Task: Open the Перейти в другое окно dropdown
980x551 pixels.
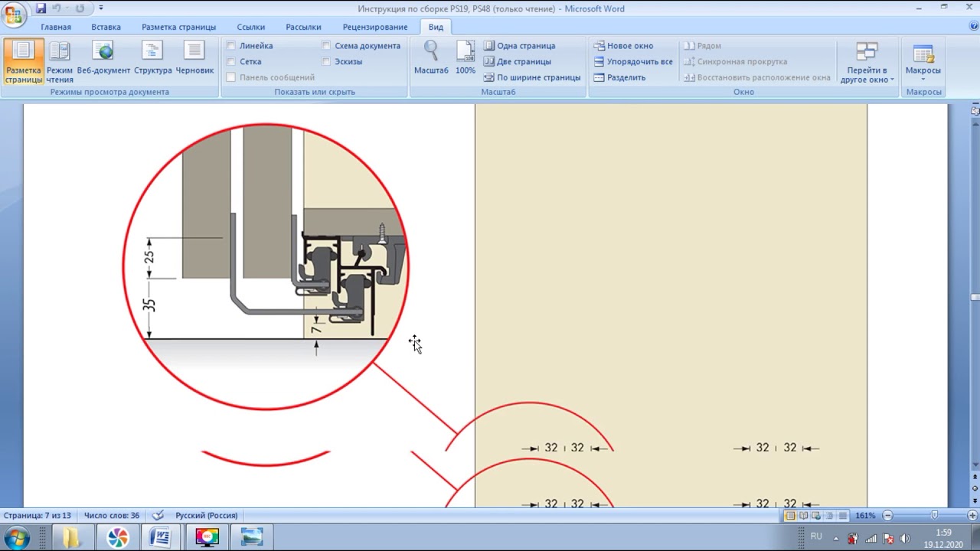Action: click(867, 62)
